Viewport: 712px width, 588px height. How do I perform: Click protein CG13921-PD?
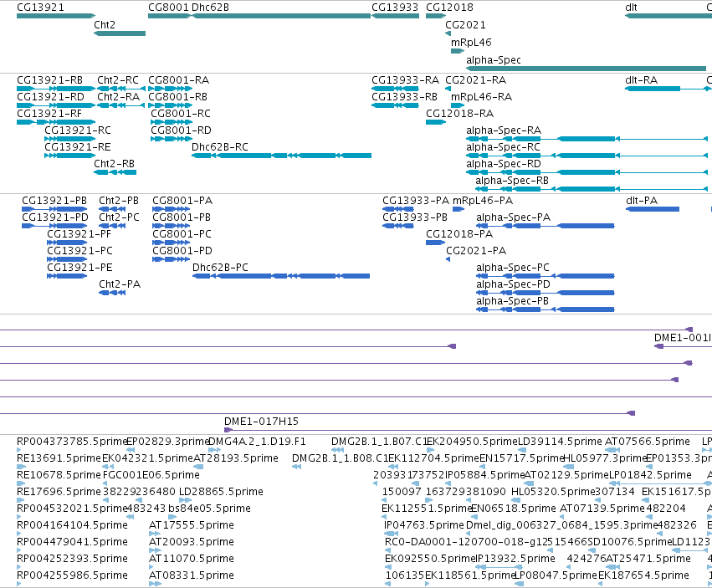(x=54, y=226)
